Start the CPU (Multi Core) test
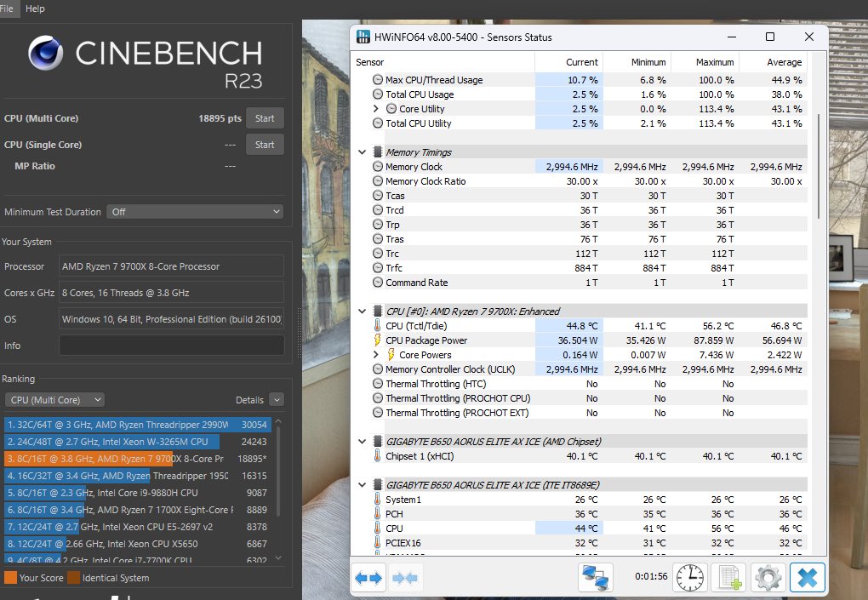Viewport: 868px width, 600px height. click(265, 118)
